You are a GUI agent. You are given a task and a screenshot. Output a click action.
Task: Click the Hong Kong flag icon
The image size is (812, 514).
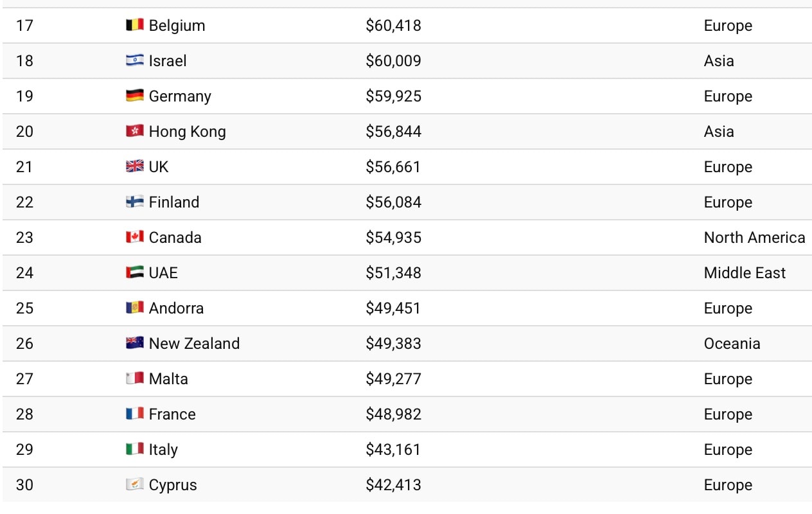135,132
